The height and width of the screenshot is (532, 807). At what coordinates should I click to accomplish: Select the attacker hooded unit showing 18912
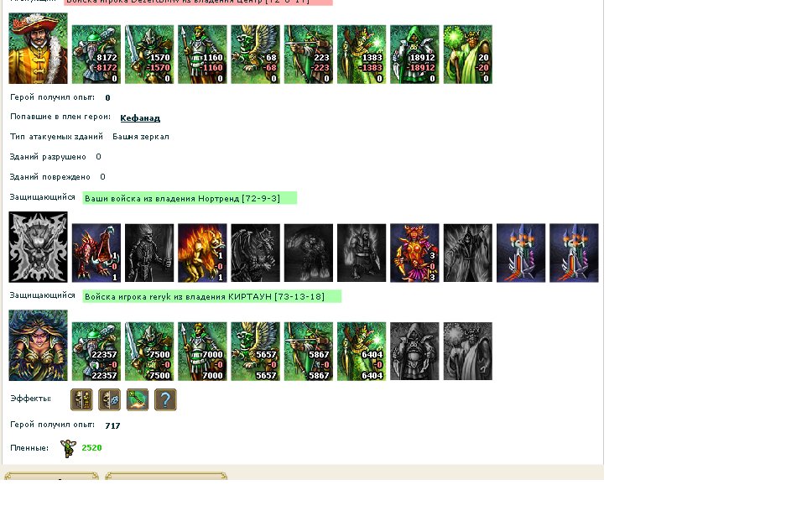click(414, 55)
